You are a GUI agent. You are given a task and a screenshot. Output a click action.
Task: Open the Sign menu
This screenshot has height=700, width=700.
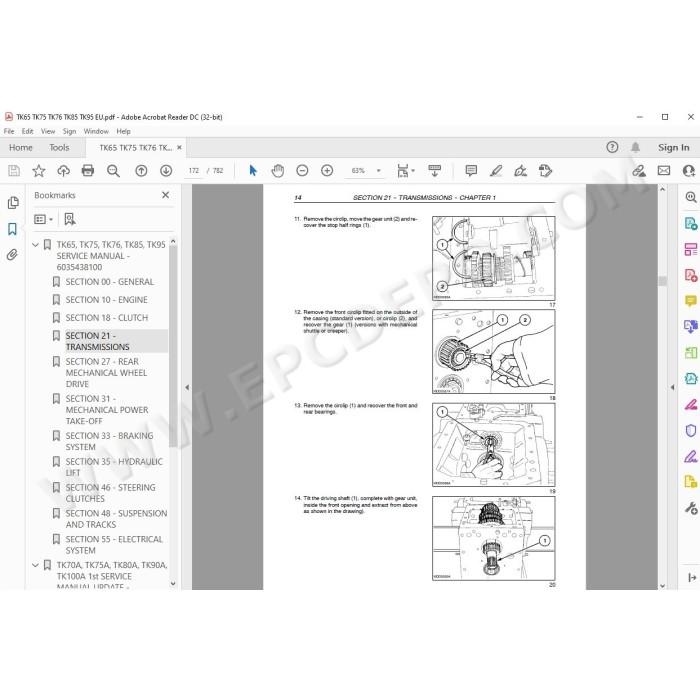[69, 131]
